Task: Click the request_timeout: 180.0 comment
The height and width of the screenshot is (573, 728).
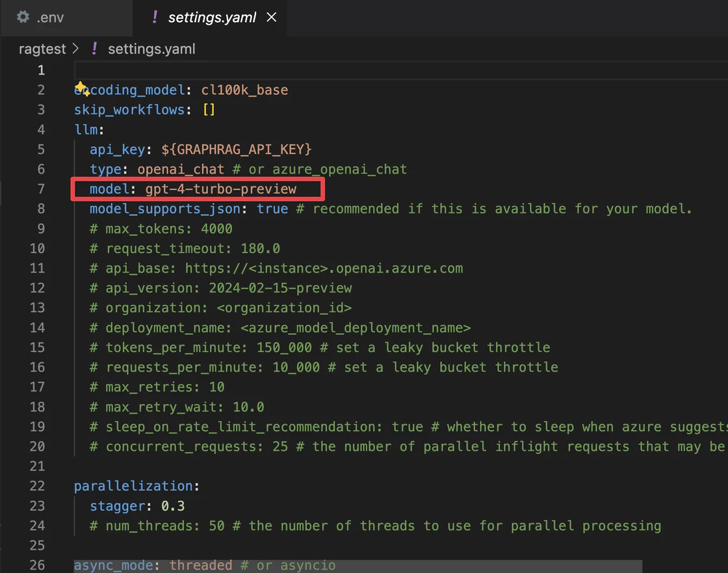Action: click(x=185, y=248)
